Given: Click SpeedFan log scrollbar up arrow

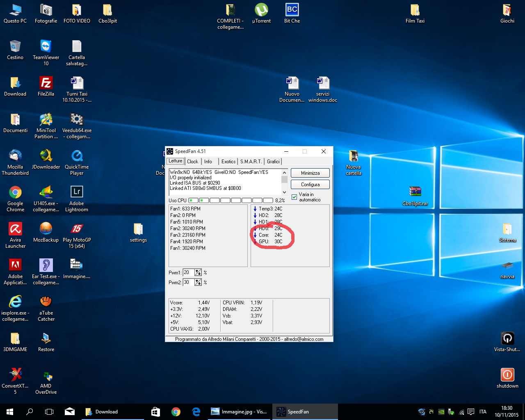Looking at the screenshot, I should [284, 172].
